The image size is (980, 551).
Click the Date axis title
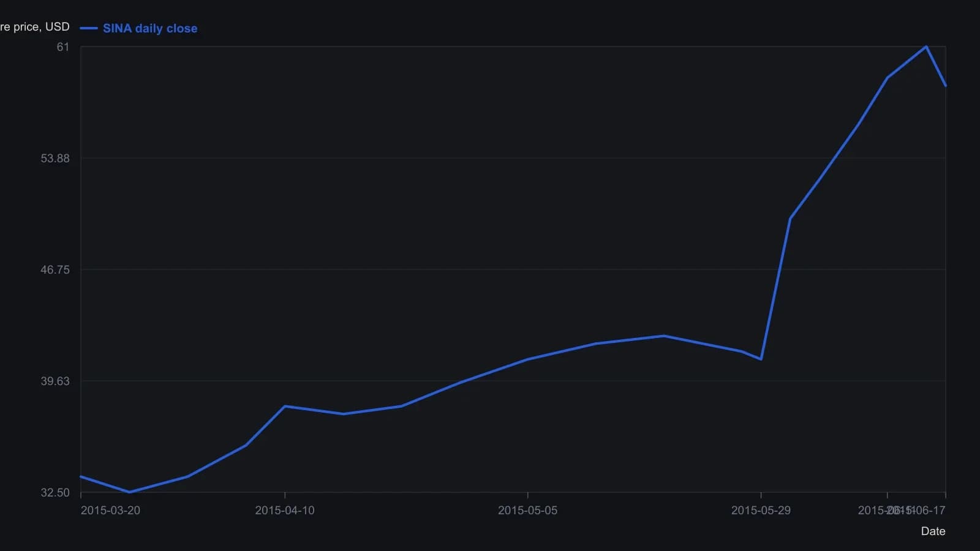click(x=933, y=531)
